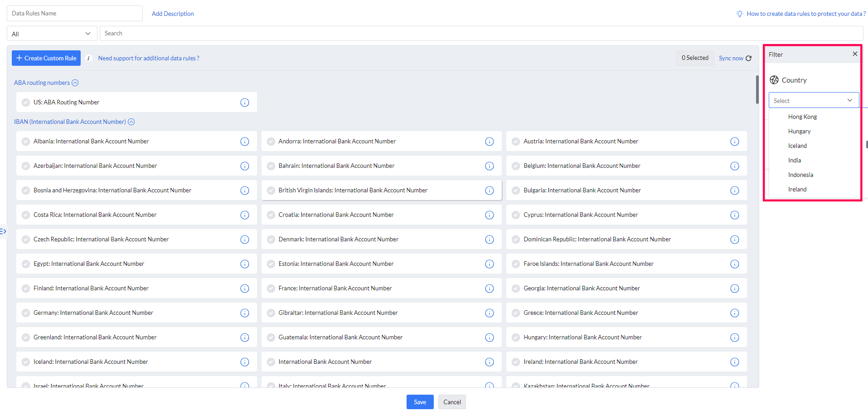Viewport: 868px width, 416px height.
Task: Enable the Austria IBAN rule checkbox
Action: (516, 142)
